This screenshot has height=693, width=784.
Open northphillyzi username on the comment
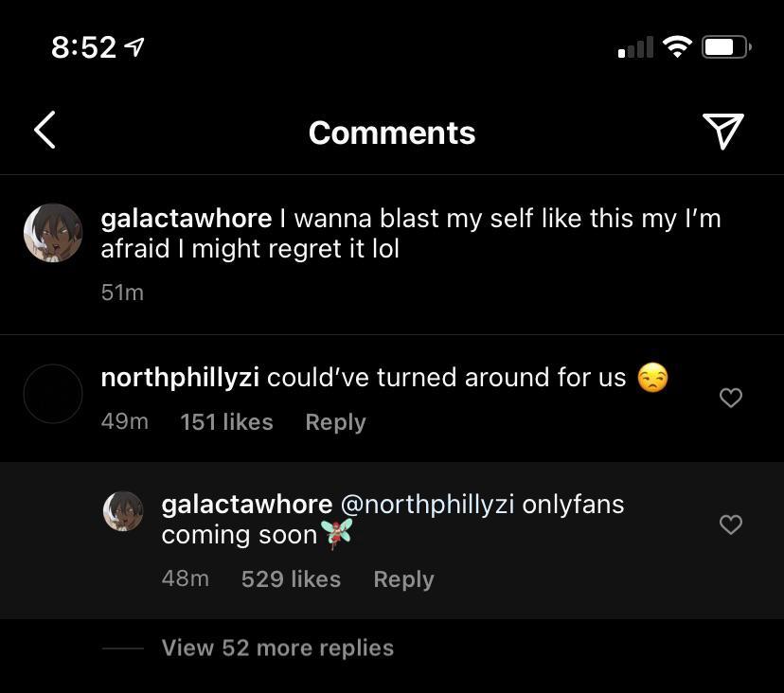click(x=180, y=378)
